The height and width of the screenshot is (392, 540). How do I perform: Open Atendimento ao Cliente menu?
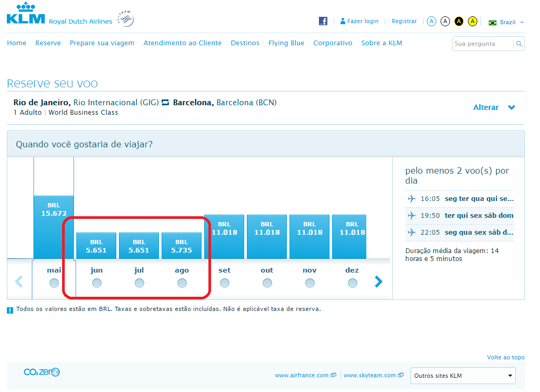(183, 43)
